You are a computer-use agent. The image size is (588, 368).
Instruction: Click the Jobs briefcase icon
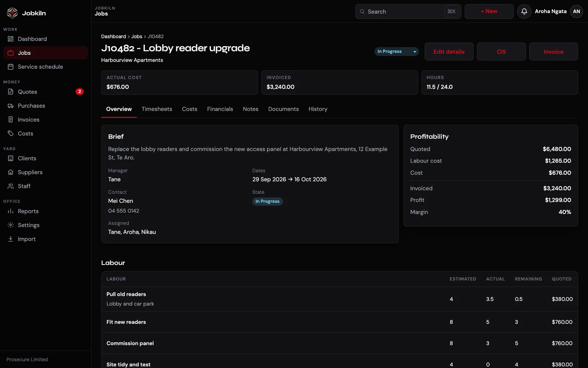(x=11, y=53)
